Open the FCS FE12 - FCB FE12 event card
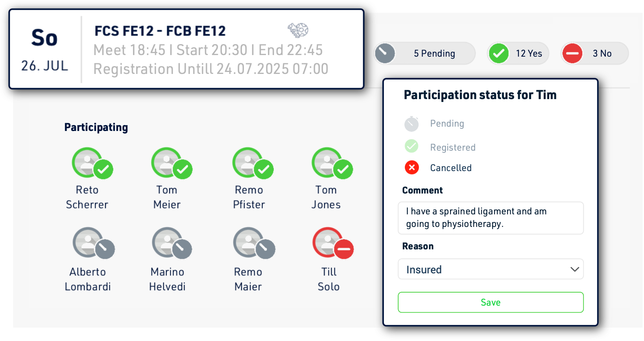The image size is (644, 341). click(186, 50)
